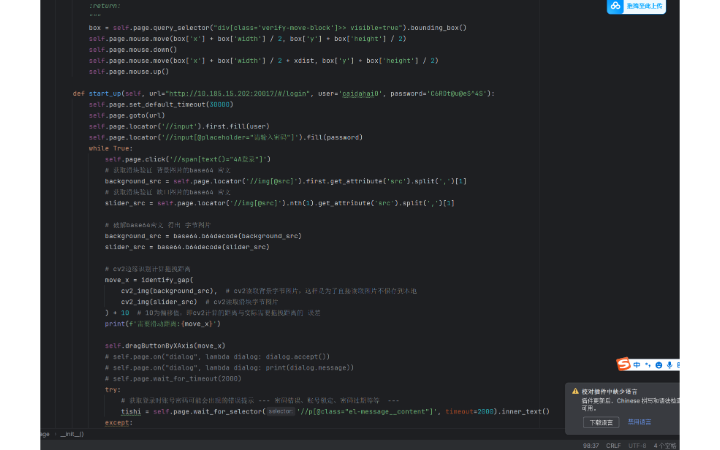The height and width of the screenshot is (450, 720).
Task: Click move_x = identify_gap( line
Action: pyautogui.click(x=149, y=280)
